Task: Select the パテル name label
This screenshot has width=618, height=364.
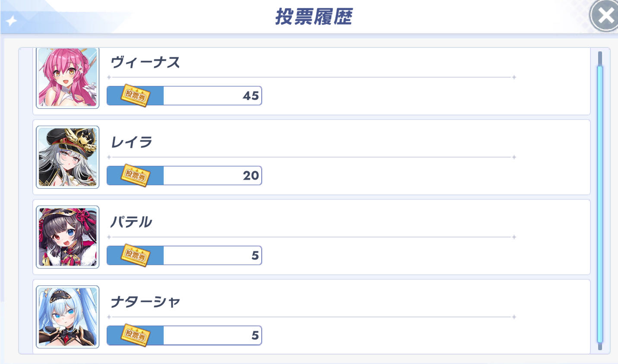Action: pos(131,222)
